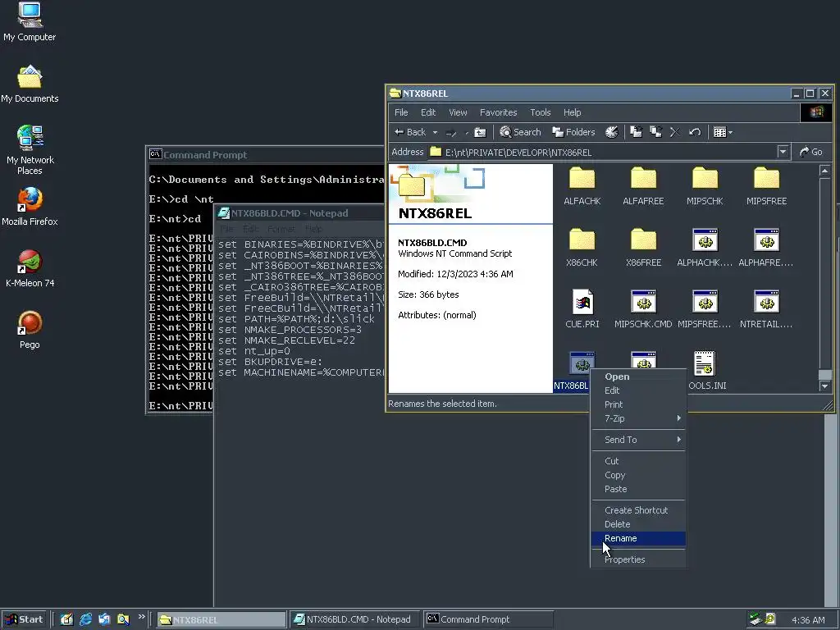Open the MIPSFREE folder

click(767, 185)
